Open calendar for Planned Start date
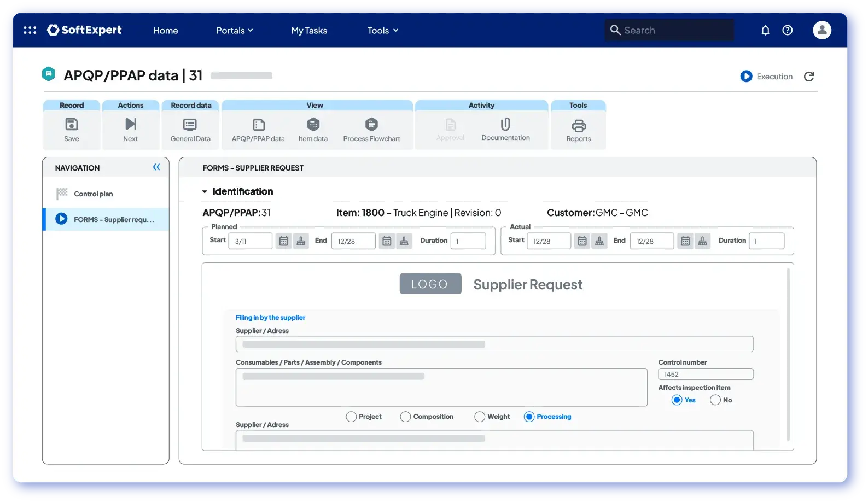Image resolution: width=868 pixels, height=503 pixels. pyautogui.click(x=283, y=241)
